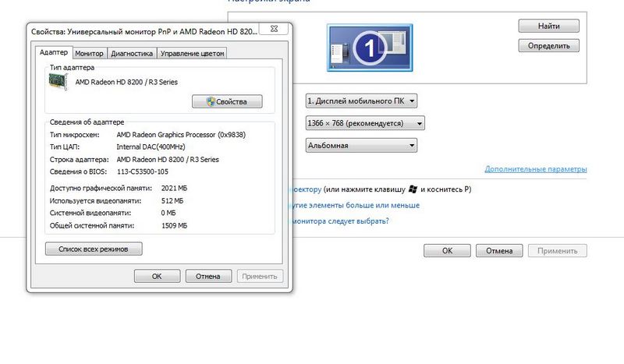Click the shield icon on Свойства button
The width and height of the screenshot is (624, 364).
(x=210, y=101)
